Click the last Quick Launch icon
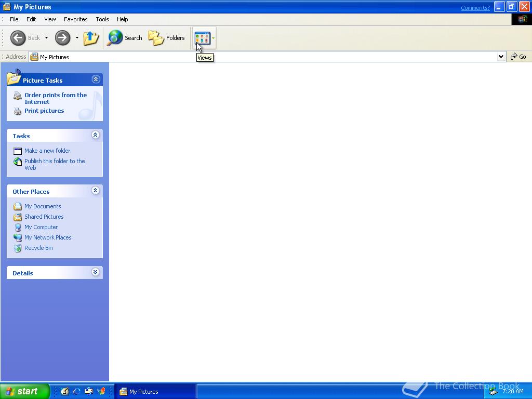The height and width of the screenshot is (399, 532). (x=101, y=391)
